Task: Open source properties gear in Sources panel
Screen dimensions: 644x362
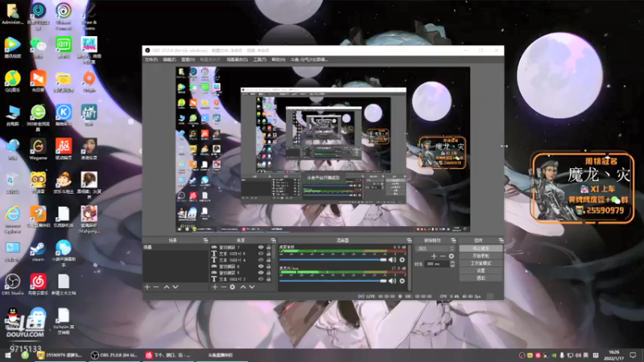Action: (233, 287)
